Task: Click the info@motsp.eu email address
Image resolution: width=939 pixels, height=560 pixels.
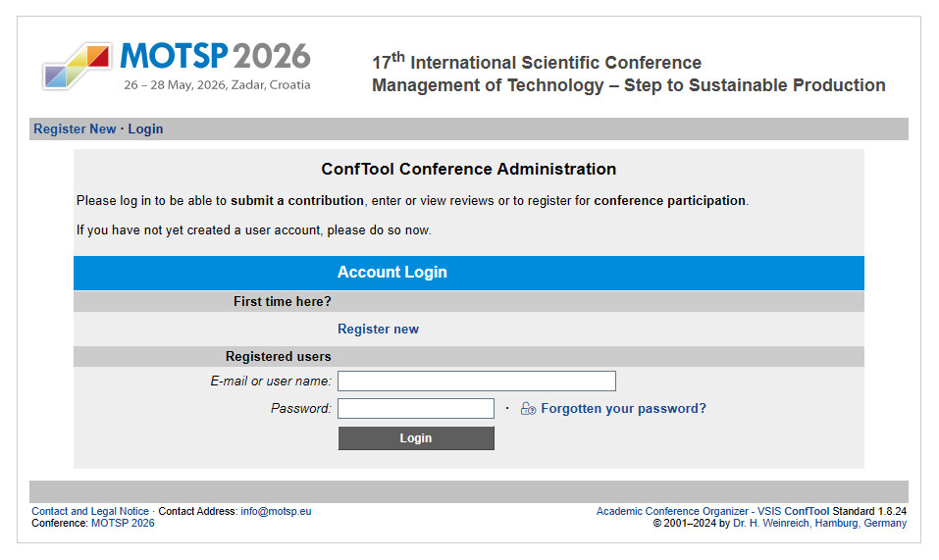Action: pos(276,512)
